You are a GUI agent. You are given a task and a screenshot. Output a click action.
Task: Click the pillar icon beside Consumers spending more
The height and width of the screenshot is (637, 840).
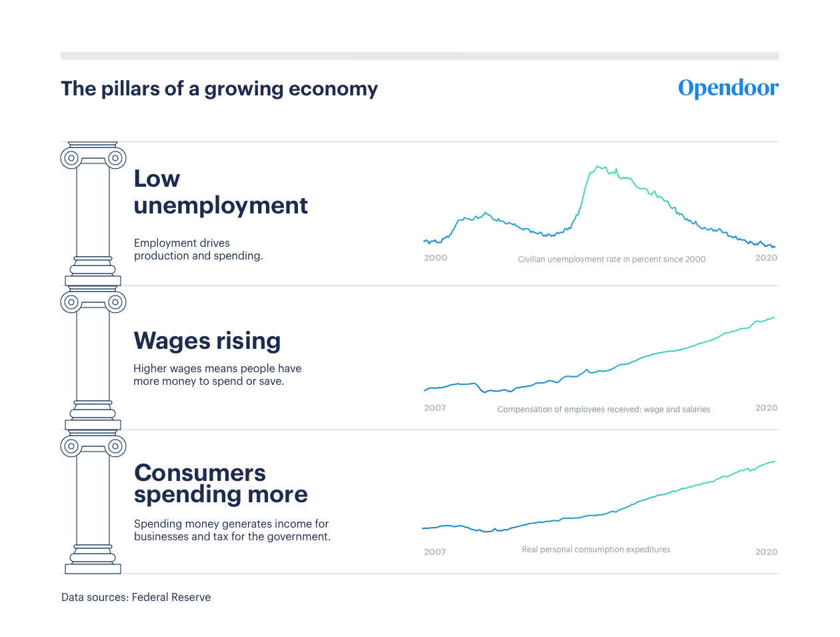tap(93, 502)
